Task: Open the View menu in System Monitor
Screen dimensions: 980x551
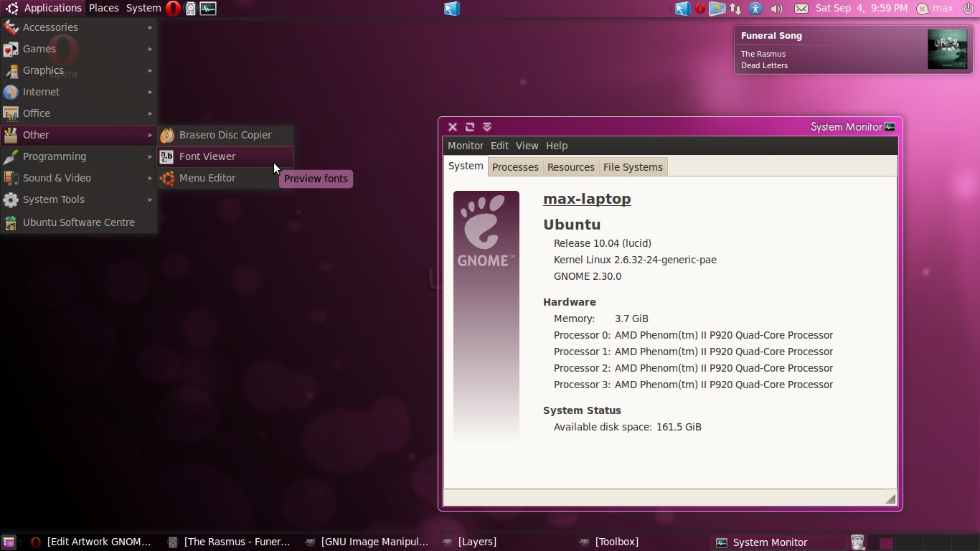Action: point(527,146)
